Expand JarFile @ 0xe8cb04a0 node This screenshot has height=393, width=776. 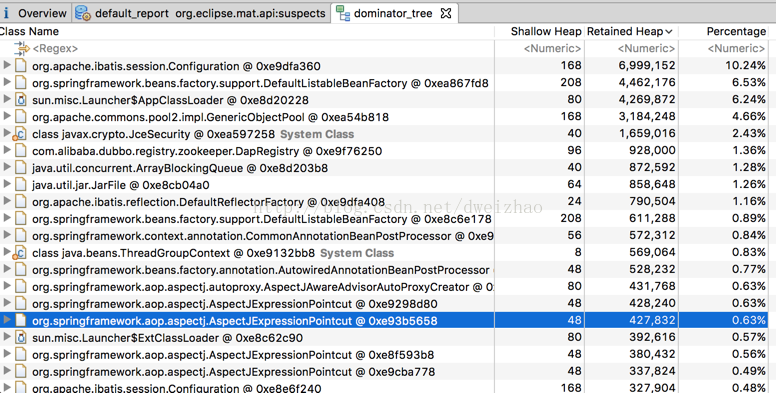[7, 184]
